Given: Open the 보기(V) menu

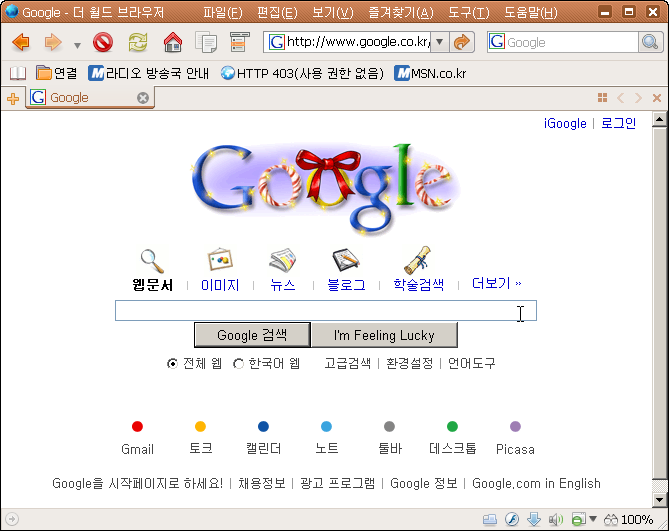Looking at the screenshot, I should [x=333, y=12].
